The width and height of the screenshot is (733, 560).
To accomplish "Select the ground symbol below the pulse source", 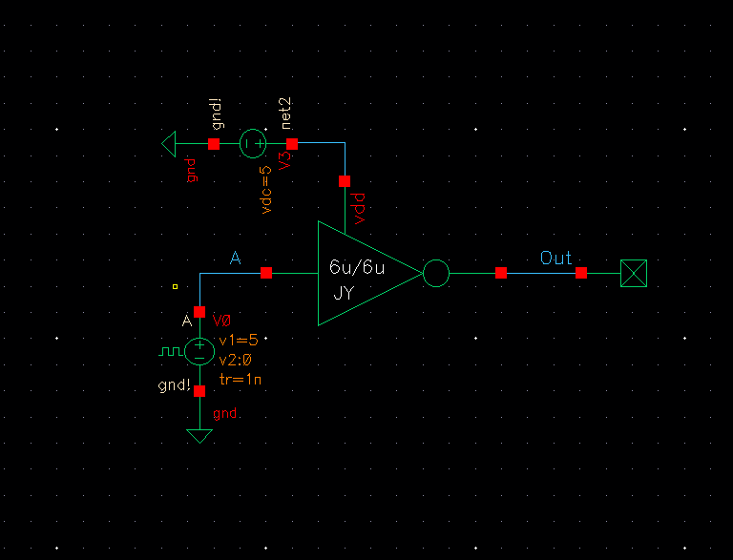I will tap(199, 436).
